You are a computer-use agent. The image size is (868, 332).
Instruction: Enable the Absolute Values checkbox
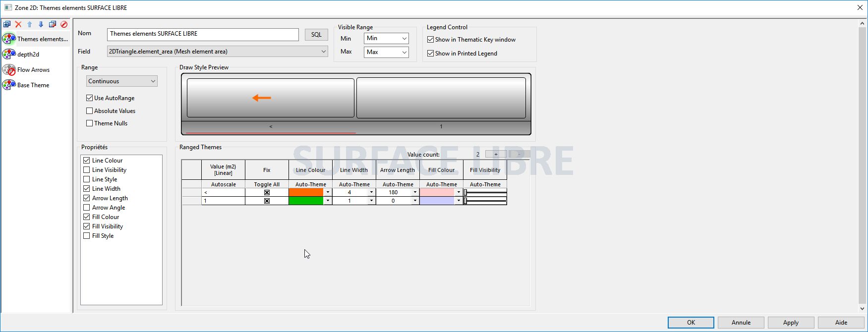coord(90,111)
